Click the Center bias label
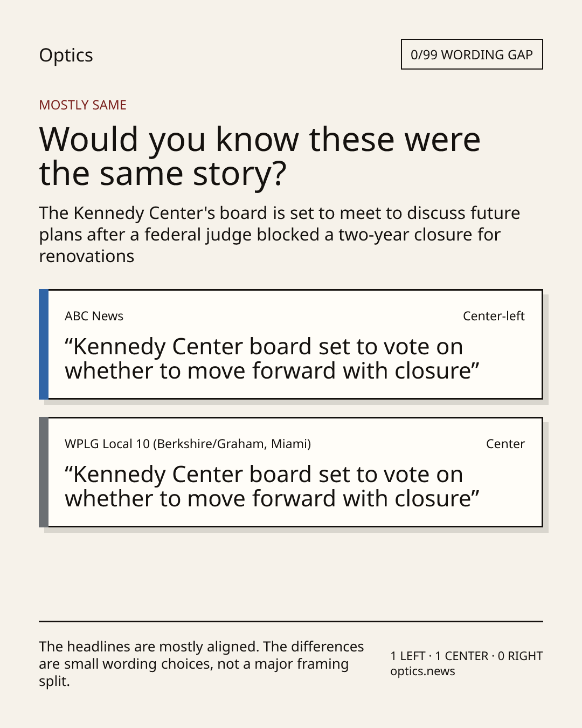582x728 pixels. tap(505, 444)
